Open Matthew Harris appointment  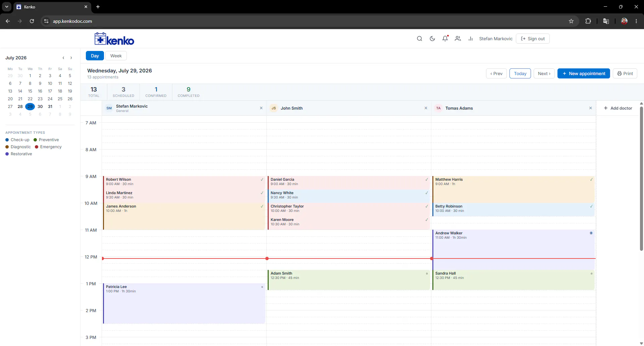coord(514,189)
